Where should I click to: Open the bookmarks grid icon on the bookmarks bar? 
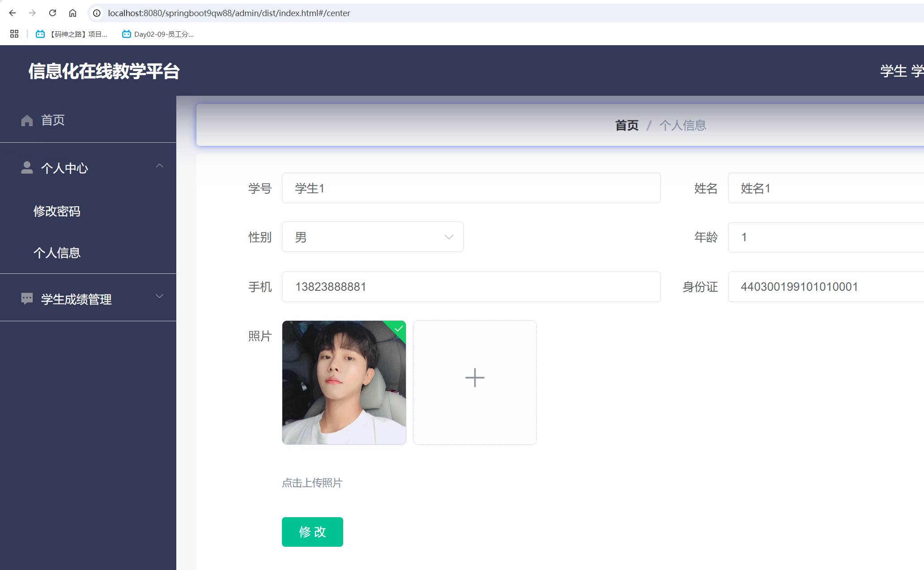(14, 34)
